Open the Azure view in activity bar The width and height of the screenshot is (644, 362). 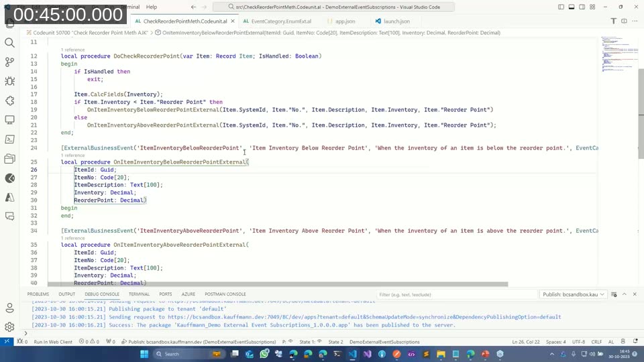coord(9,197)
